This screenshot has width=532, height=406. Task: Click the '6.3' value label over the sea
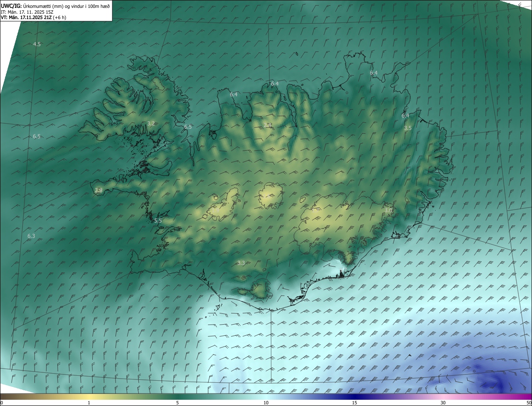pos(31,236)
